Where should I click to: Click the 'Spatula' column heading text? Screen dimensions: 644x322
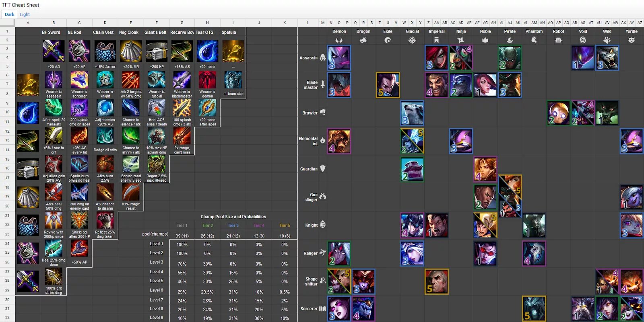pos(229,33)
